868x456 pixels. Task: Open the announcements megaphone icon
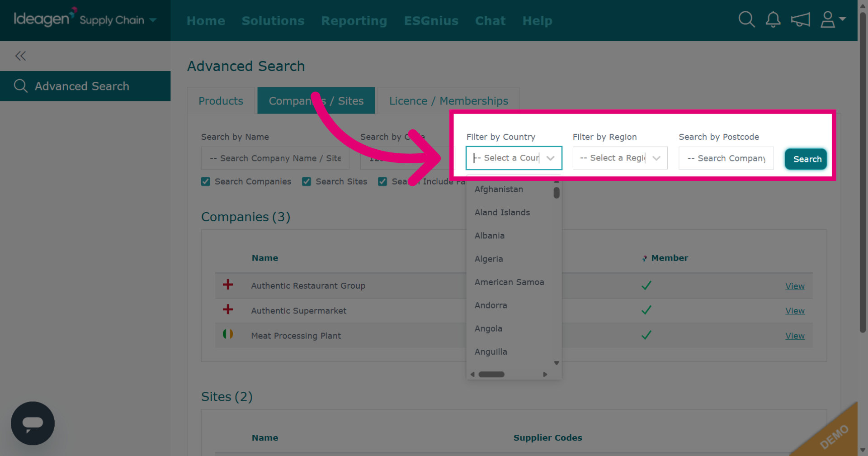click(x=800, y=19)
